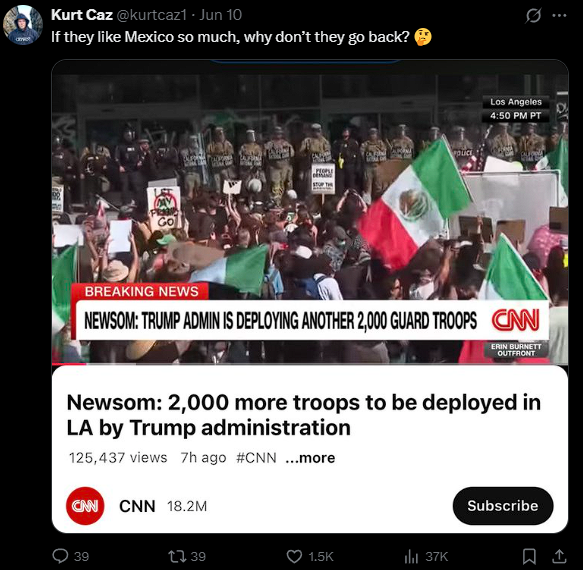The height and width of the screenshot is (570, 583).
Task: Open Kurt Caz profile avatar
Action: [x=23, y=25]
